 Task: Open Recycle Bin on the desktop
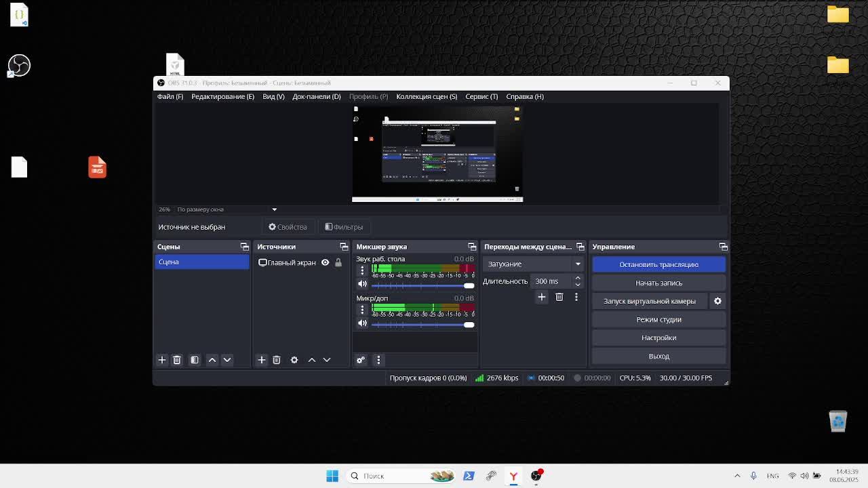[x=838, y=421]
